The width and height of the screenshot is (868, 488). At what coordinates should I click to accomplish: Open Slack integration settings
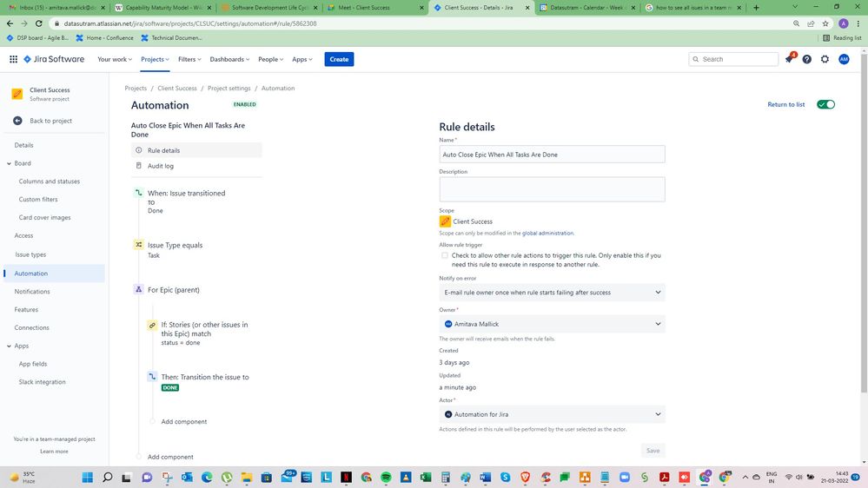pyautogui.click(x=42, y=382)
